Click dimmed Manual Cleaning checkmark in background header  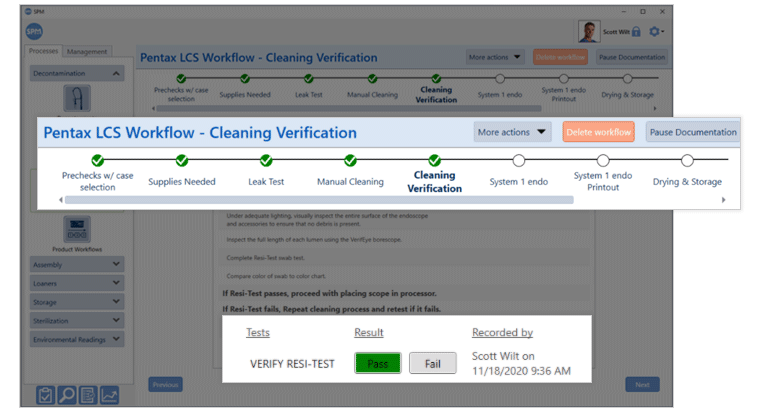click(x=372, y=79)
